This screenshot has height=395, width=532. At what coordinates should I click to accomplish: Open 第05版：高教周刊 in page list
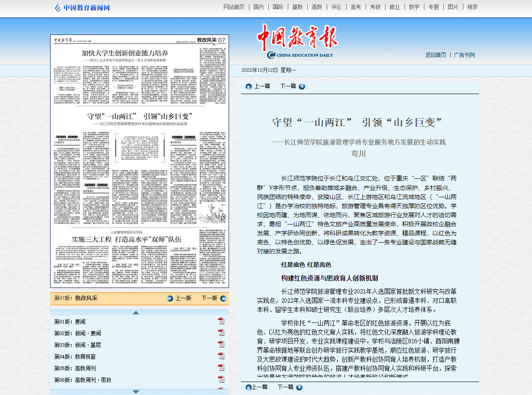click(x=75, y=368)
